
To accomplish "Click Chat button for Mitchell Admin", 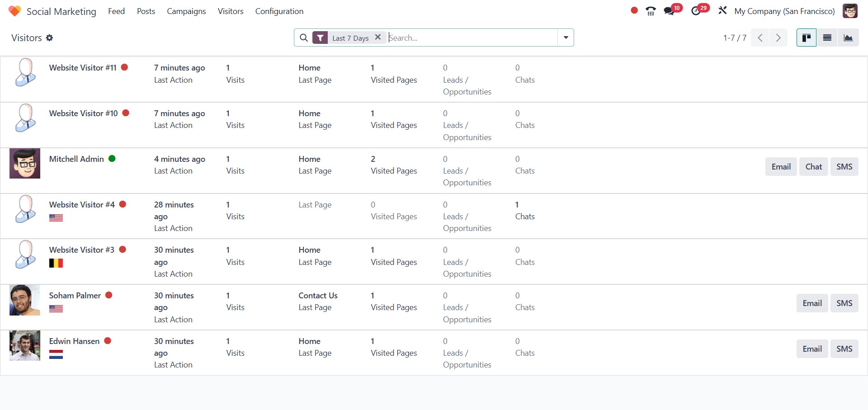I will [x=813, y=167].
